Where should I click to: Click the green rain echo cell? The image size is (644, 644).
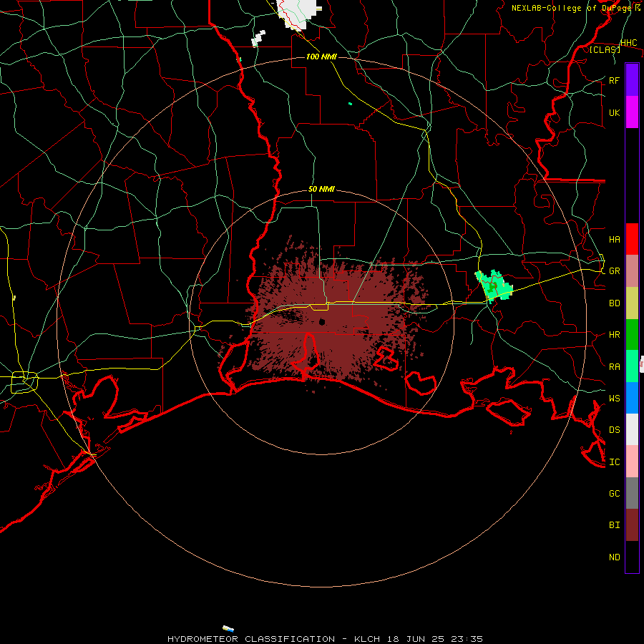(x=494, y=286)
